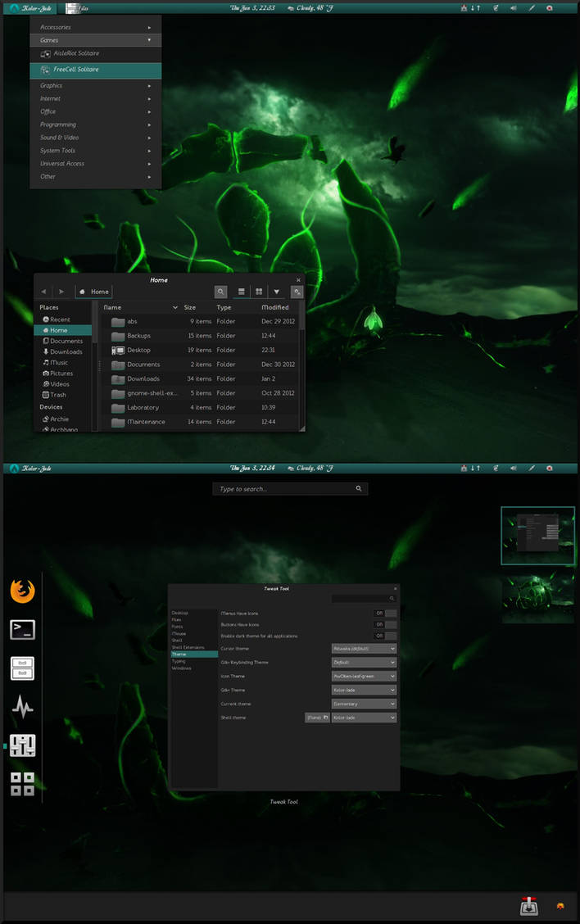
Task: Show all applications grid icon in dash
Action: pyautogui.click(x=22, y=784)
